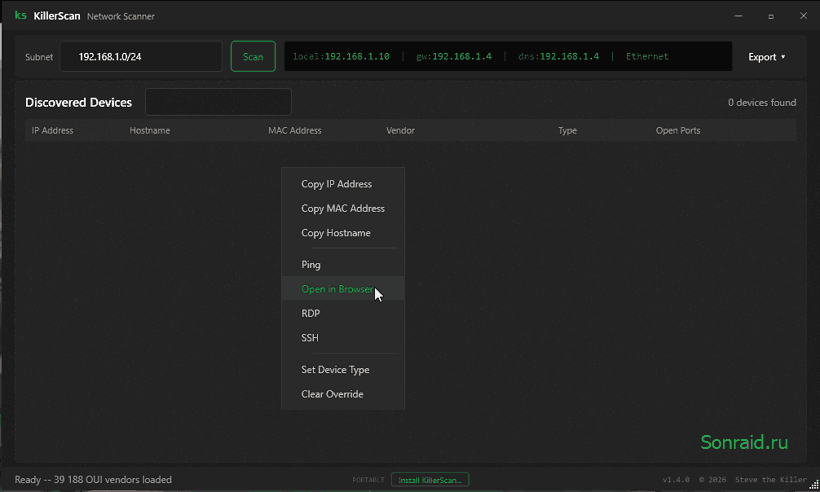820x492 pixels.
Task: Select SSH in the context menu
Action: click(x=343, y=338)
